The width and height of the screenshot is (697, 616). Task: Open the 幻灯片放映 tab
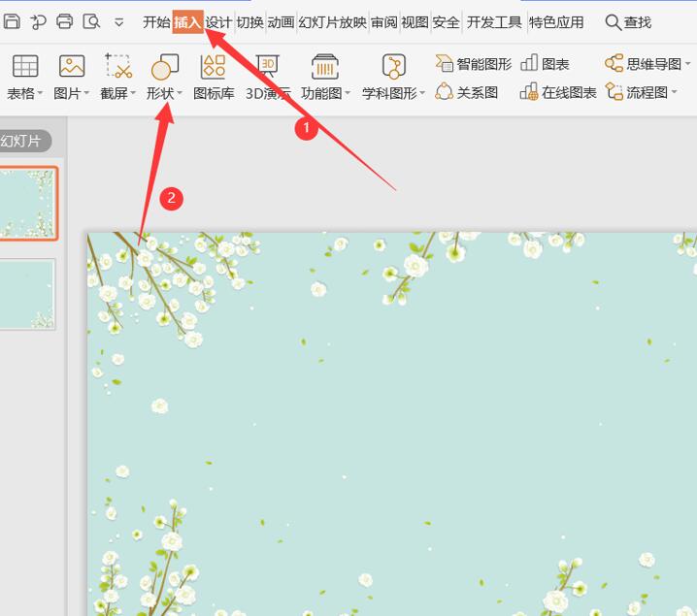click(x=333, y=21)
